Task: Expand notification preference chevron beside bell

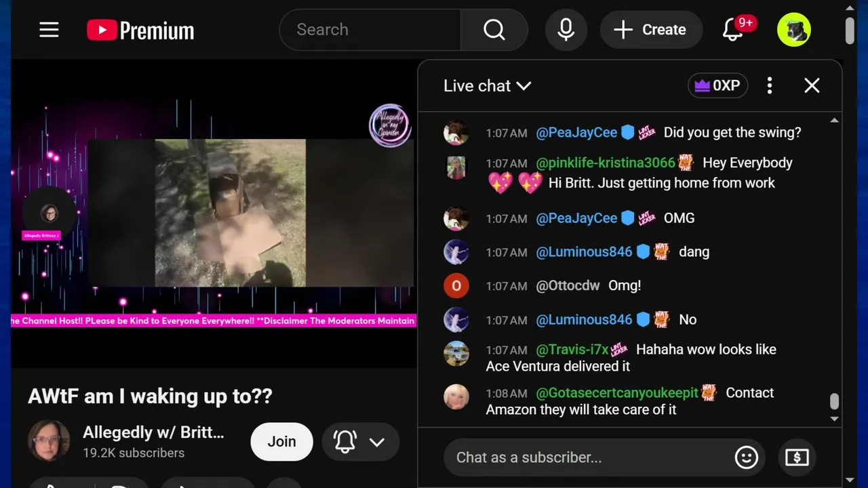Action: 376,442
